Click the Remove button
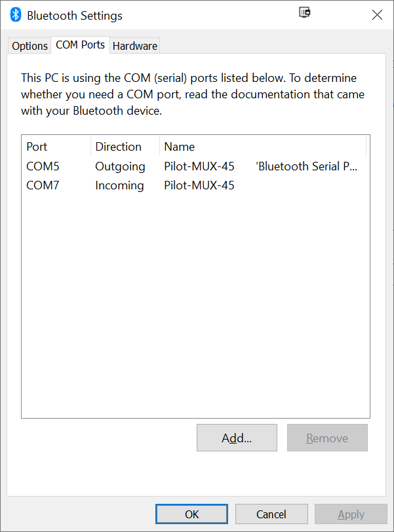This screenshot has height=532, width=394. (327, 438)
